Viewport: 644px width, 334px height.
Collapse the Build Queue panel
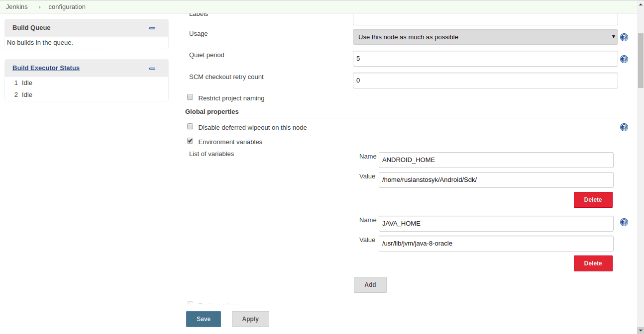tap(152, 28)
